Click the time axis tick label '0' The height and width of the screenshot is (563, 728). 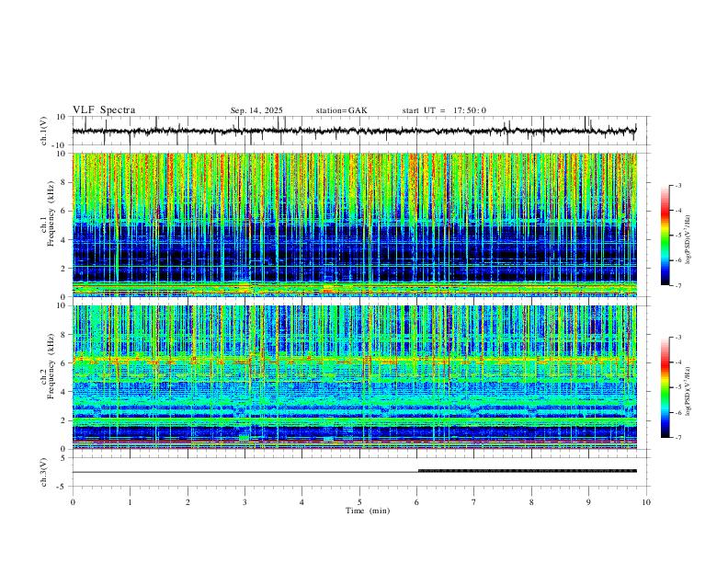(x=73, y=502)
